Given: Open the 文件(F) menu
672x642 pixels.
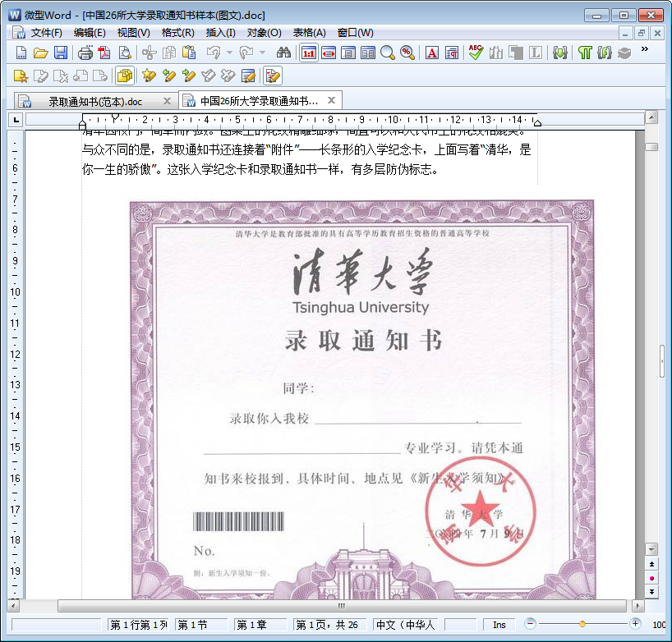Looking at the screenshot, I should [x=46, y=33].
